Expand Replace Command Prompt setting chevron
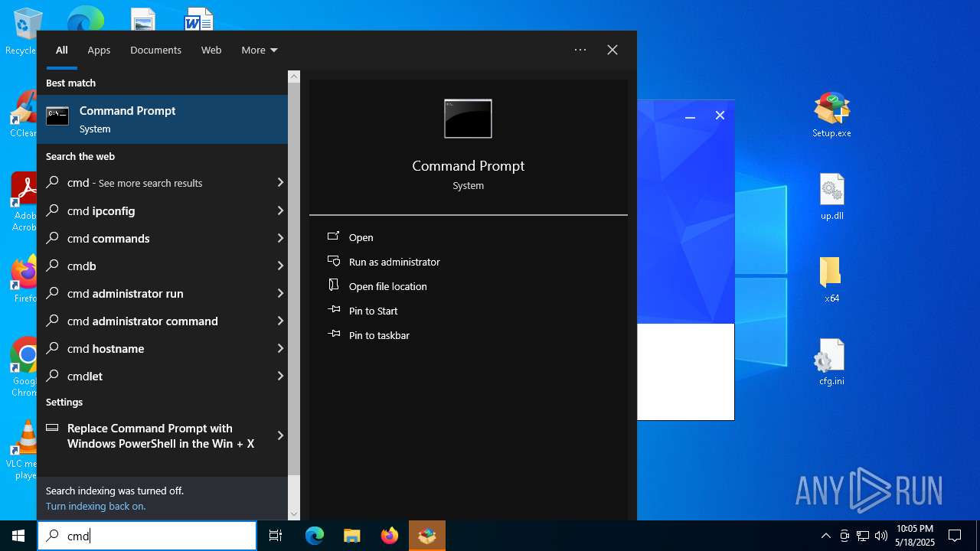980x551 pixels. pyautogui.click(x=280, y=435)
